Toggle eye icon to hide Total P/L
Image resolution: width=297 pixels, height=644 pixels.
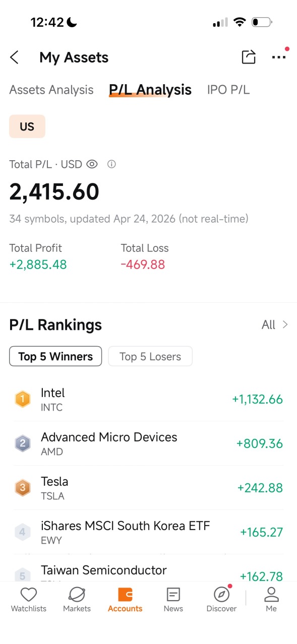click(x=92, y=164)
